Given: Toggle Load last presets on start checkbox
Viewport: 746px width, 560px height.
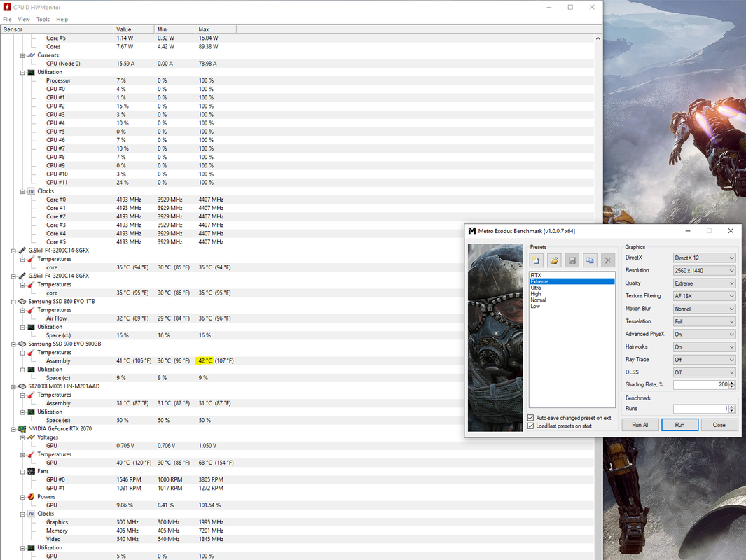Looking at the screenshot, I should [530, 426].
